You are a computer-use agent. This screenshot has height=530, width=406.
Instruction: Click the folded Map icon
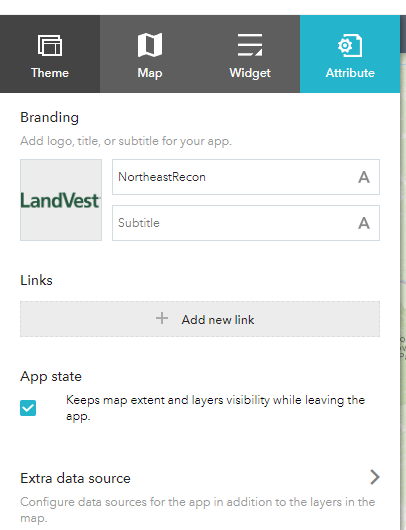(x=150, y=45)
